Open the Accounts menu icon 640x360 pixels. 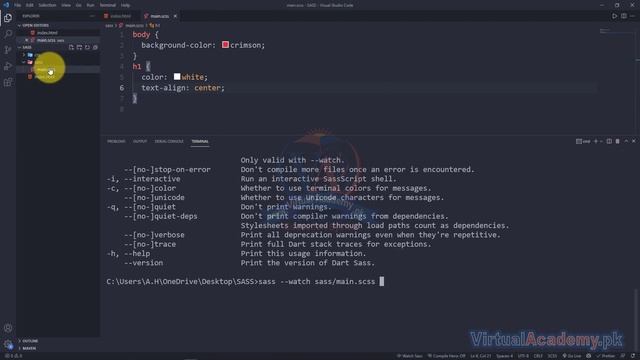8,328
